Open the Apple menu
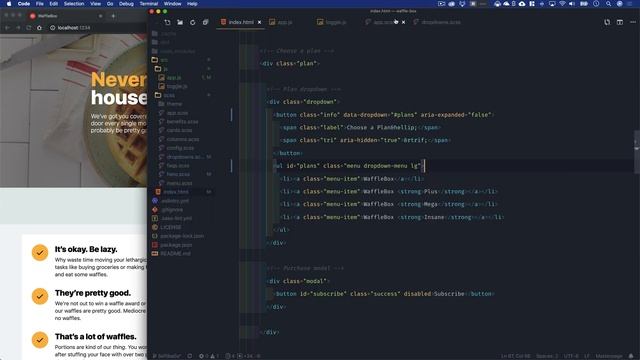This screenshot has height=360, width=640. coord(9,4)
